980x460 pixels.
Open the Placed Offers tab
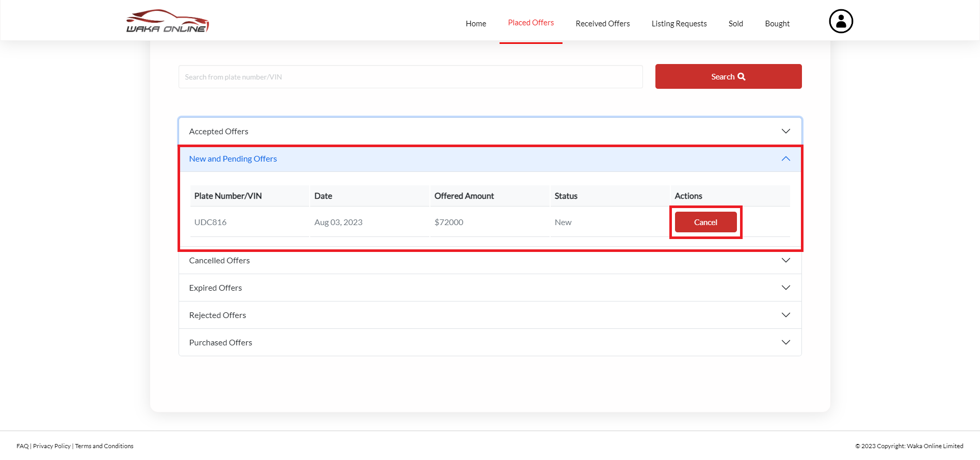click(531, 23)
